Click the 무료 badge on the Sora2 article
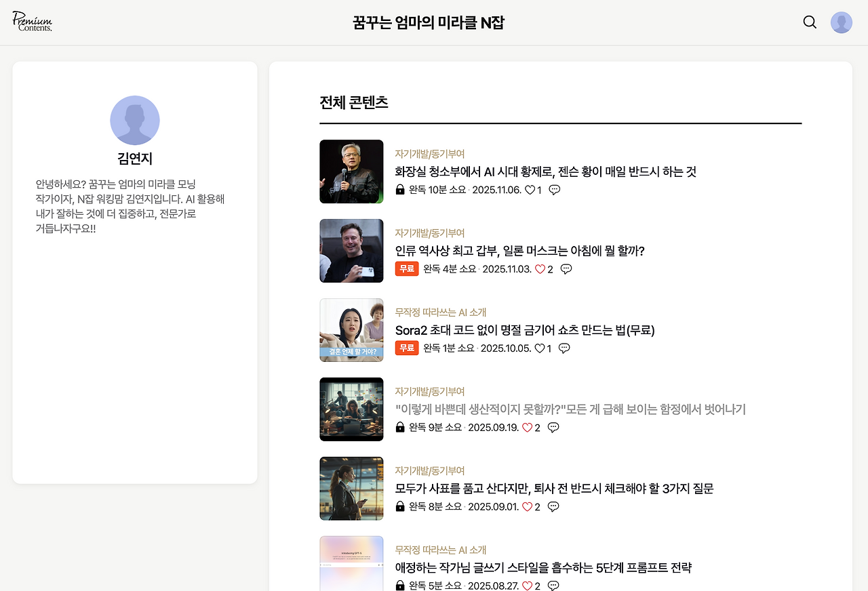This screenshot has height=591, width=868. pos(407,348)
